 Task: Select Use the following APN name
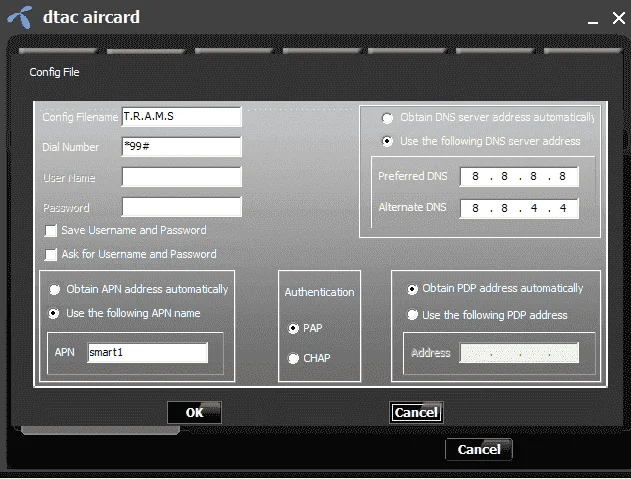[54, 313]
